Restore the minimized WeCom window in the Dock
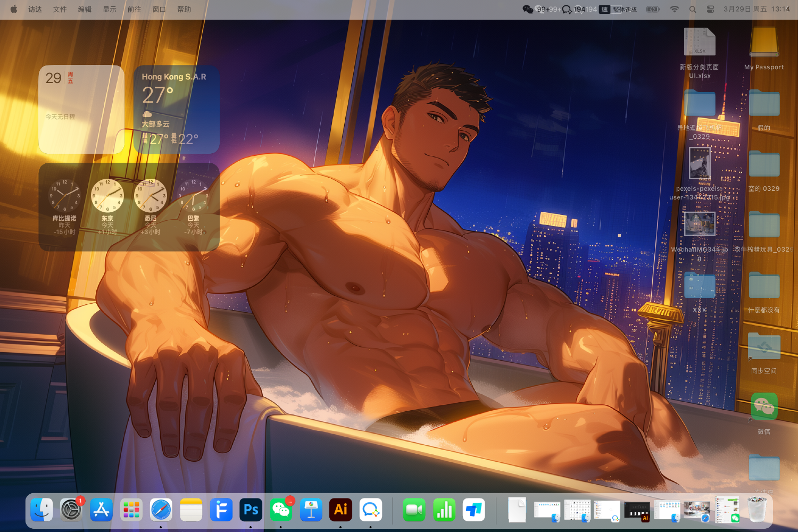 [607, 511]
